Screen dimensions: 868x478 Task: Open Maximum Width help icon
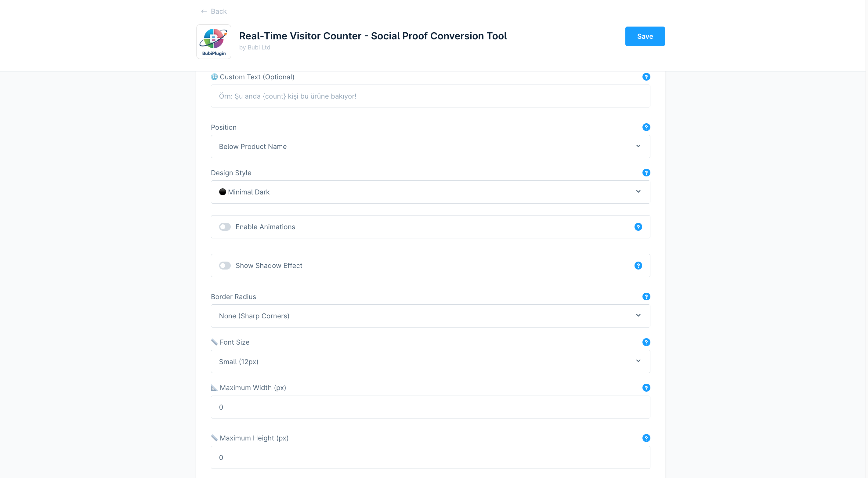646,388
